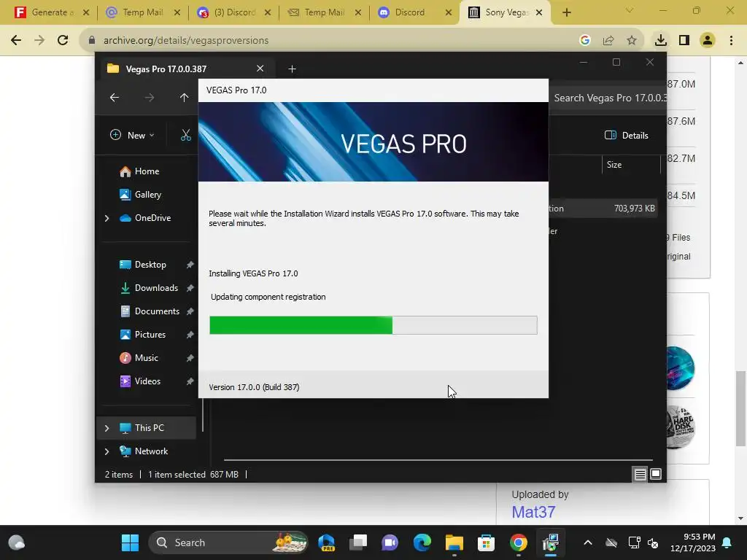Go back in the Chrome browser
The width and height of the screenshot is (747, 560).
pos(16,41)
